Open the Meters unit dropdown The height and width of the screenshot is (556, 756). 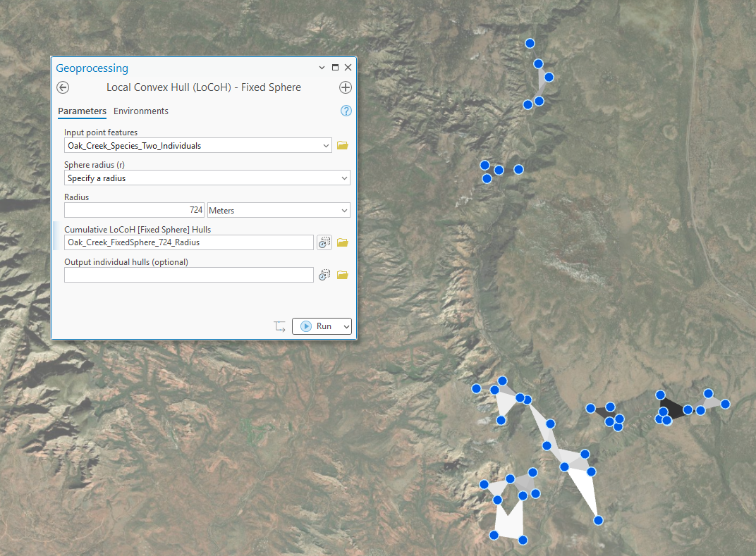pyautogui.click(x=278, y=210)
